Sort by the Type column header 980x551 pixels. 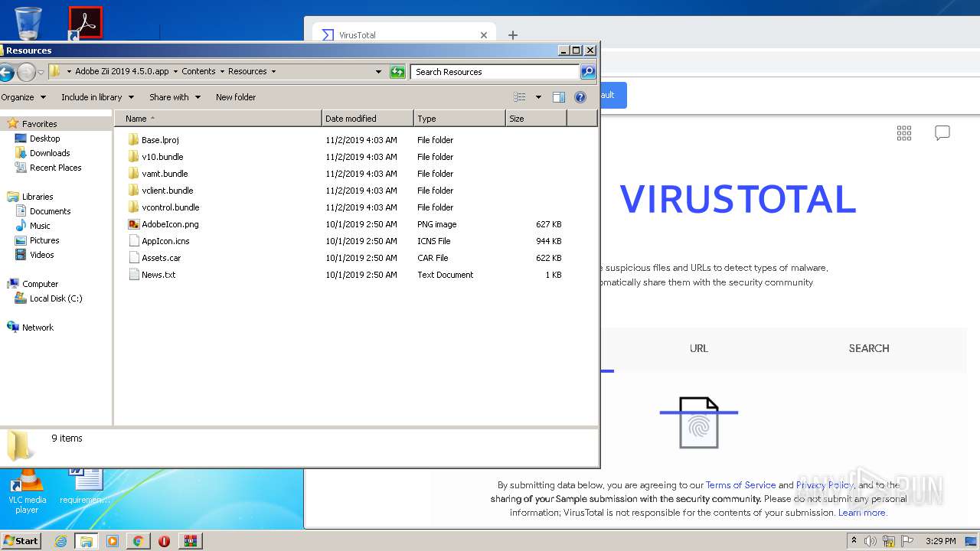(x=459, y=119)
